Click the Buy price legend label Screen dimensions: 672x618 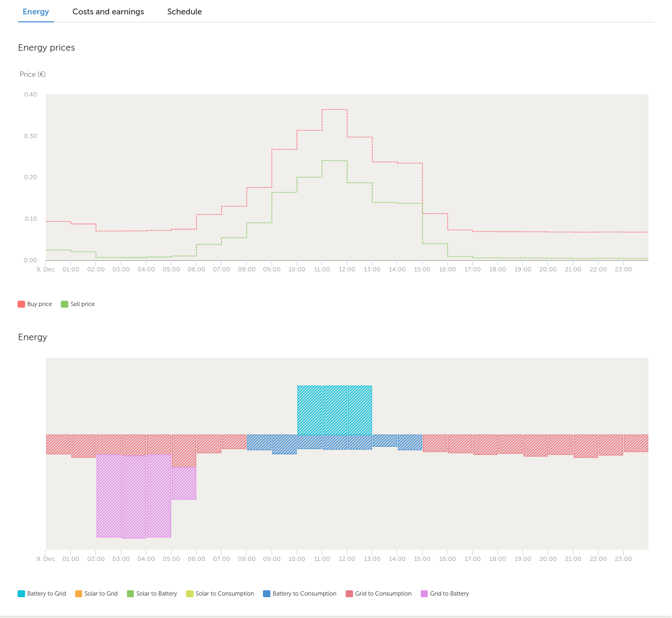[39, 304]
